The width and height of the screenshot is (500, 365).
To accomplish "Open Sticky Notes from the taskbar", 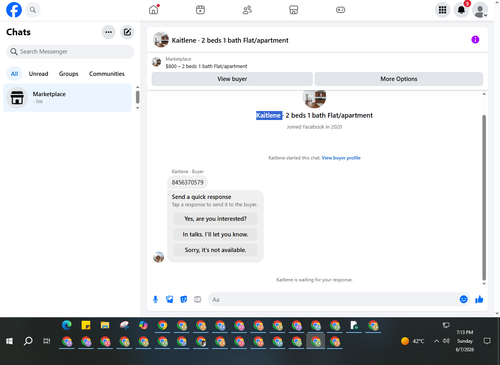I will coord(86,325).
